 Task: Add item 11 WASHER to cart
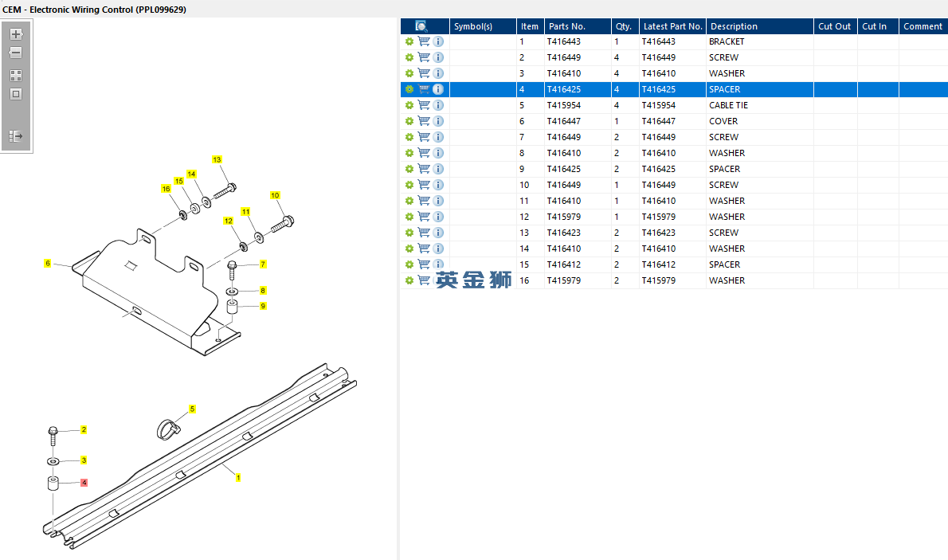tap(424, 201)
